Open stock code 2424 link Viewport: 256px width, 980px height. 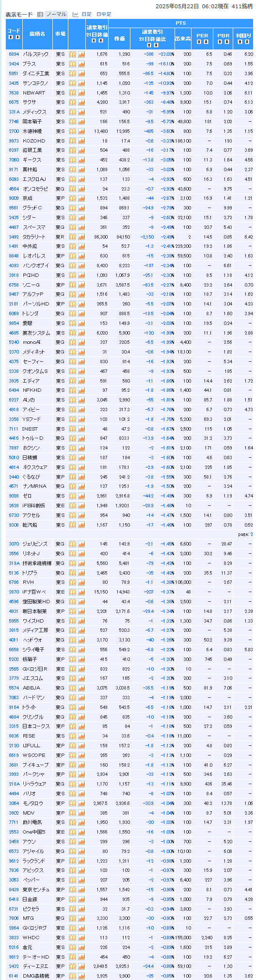14,64
